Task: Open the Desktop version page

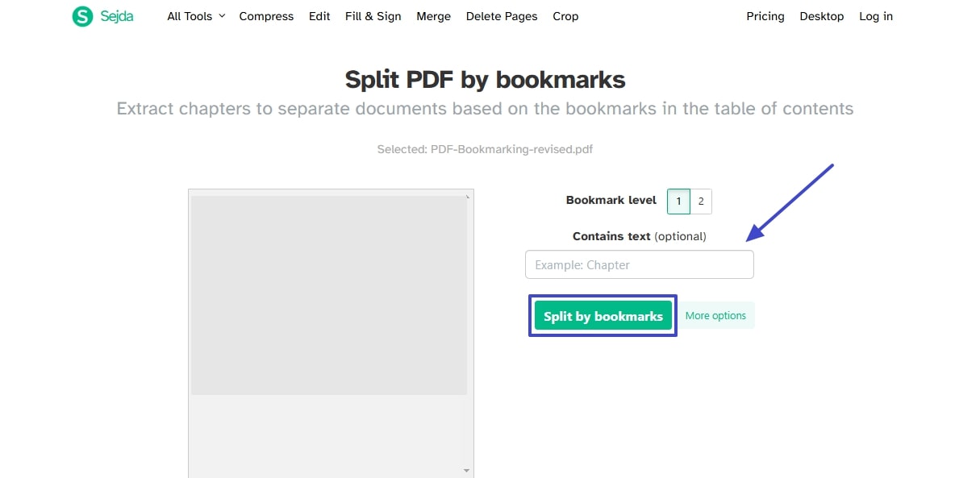Action: [821, 16]
